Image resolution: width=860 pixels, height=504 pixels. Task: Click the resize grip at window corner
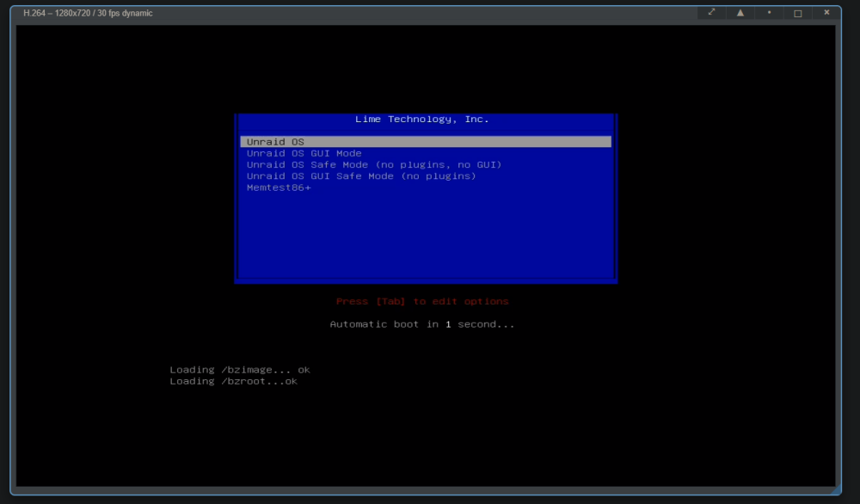(835, 489)
